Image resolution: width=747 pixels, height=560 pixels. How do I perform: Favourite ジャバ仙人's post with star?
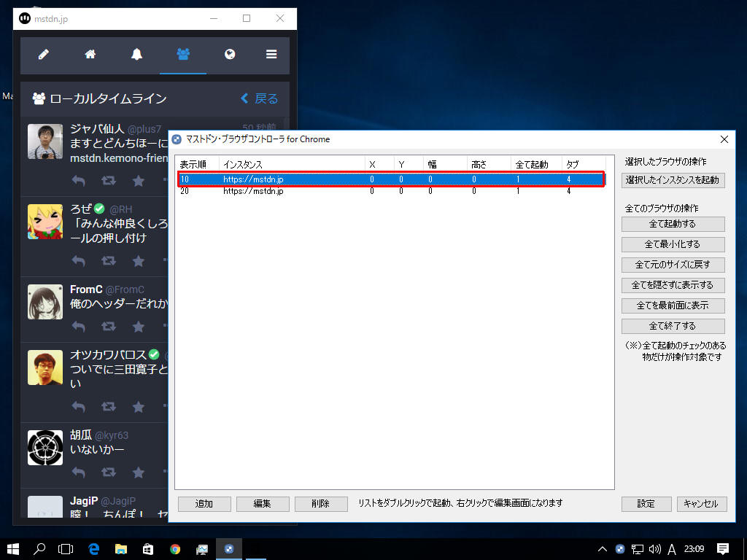[x=139, y=181]
